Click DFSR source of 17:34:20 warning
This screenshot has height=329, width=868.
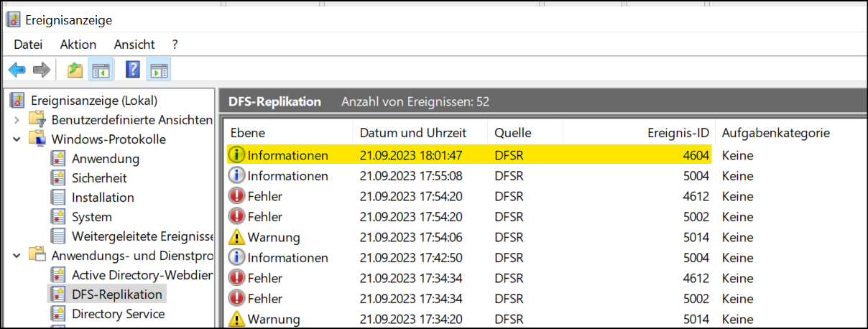[x=509, y=319]
